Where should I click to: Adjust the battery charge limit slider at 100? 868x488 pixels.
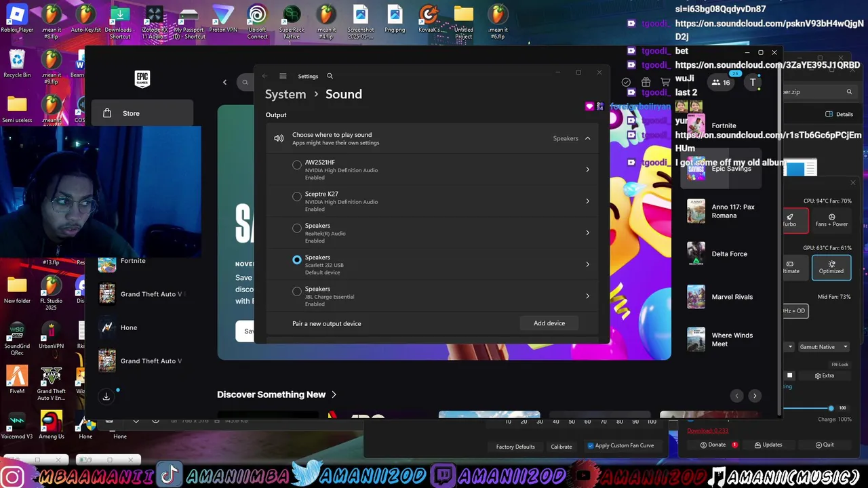(831, 408)
